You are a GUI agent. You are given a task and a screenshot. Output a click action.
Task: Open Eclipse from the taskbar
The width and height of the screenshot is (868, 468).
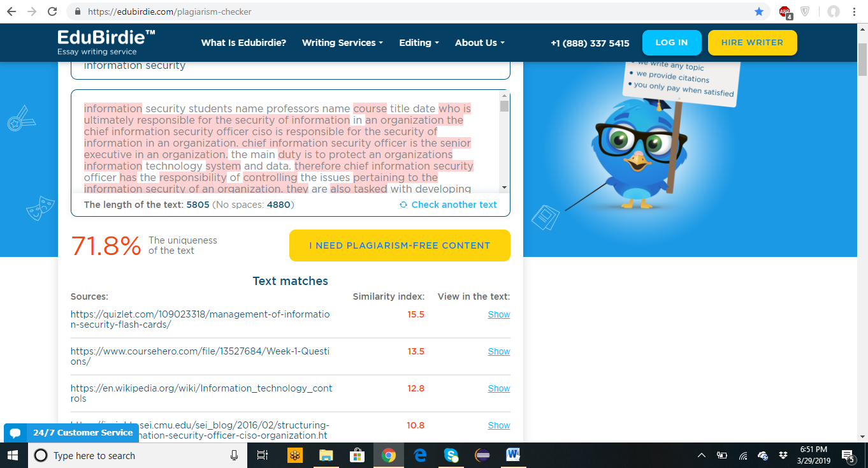pos(482,455)
